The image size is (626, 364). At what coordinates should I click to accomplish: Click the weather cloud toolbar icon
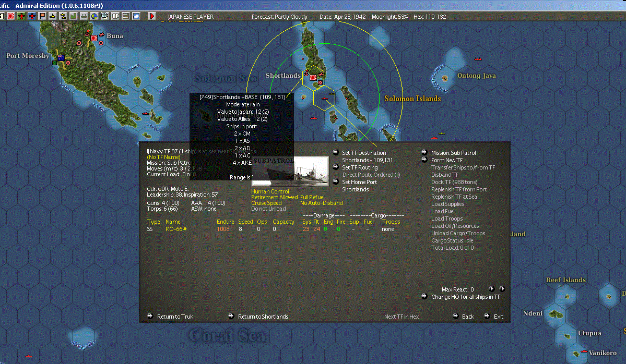click(136, 16)
